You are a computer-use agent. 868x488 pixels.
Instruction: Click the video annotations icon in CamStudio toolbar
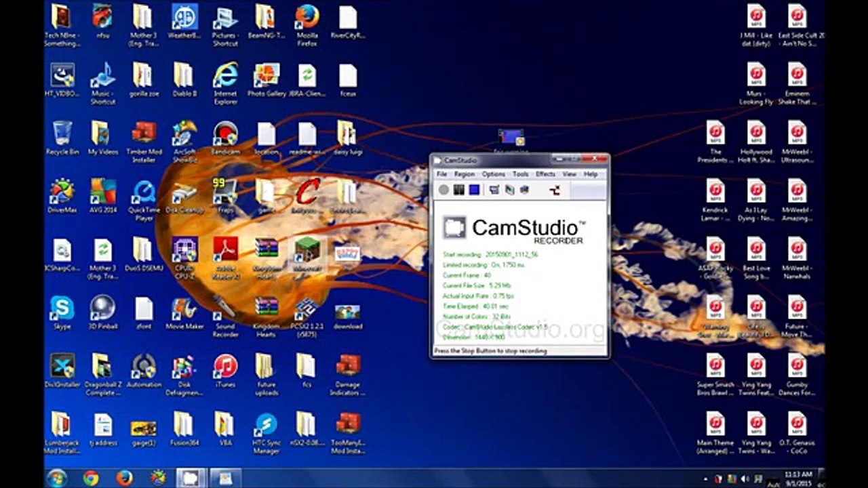tap(509, 190)
